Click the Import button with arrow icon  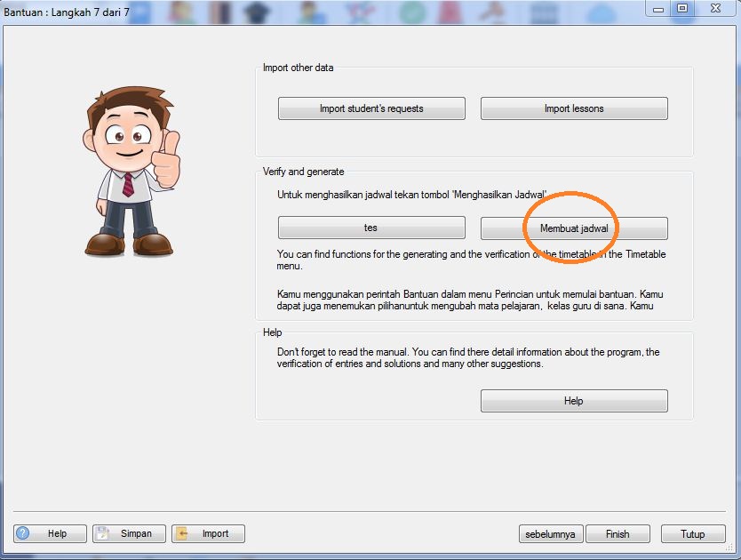point(208,533)
